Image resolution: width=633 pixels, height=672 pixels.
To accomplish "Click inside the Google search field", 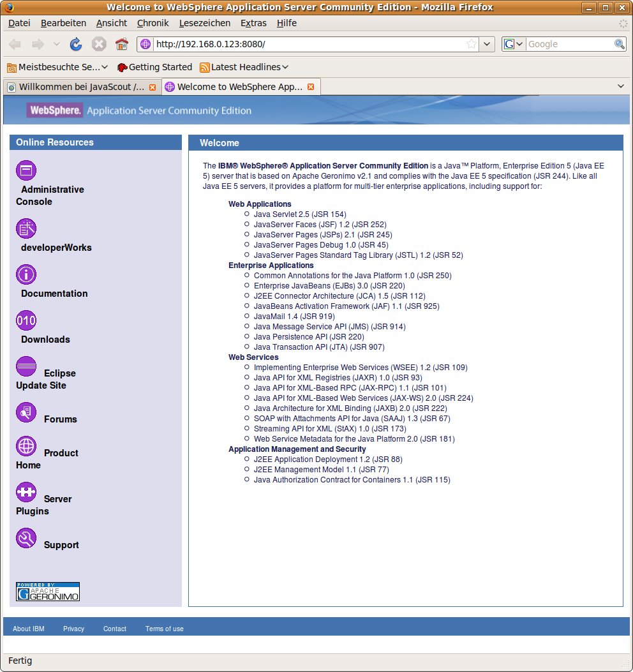I will (x=569, y=44).
